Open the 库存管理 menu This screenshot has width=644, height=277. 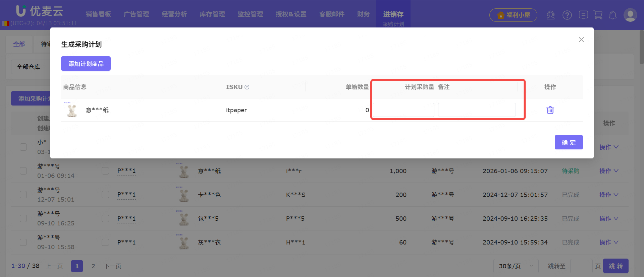[212, 14]
